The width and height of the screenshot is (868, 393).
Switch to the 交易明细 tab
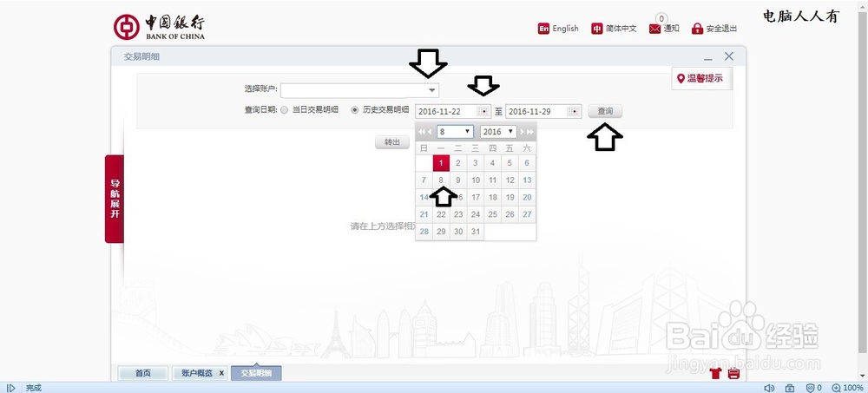256,373
